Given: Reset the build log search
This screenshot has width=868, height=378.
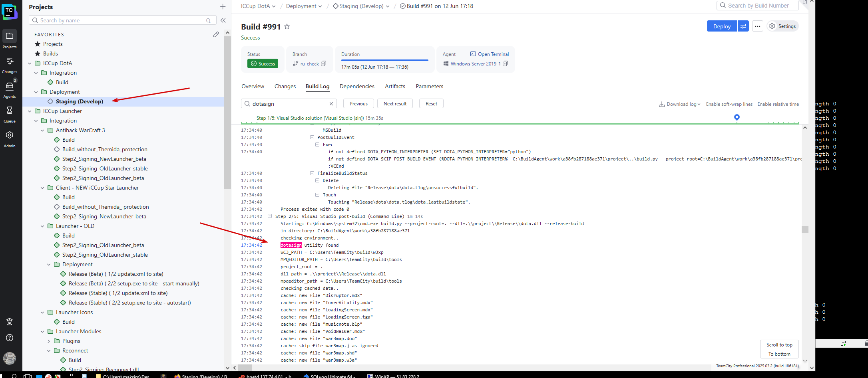Looking at the screenshot, I should tap(431, 104).
